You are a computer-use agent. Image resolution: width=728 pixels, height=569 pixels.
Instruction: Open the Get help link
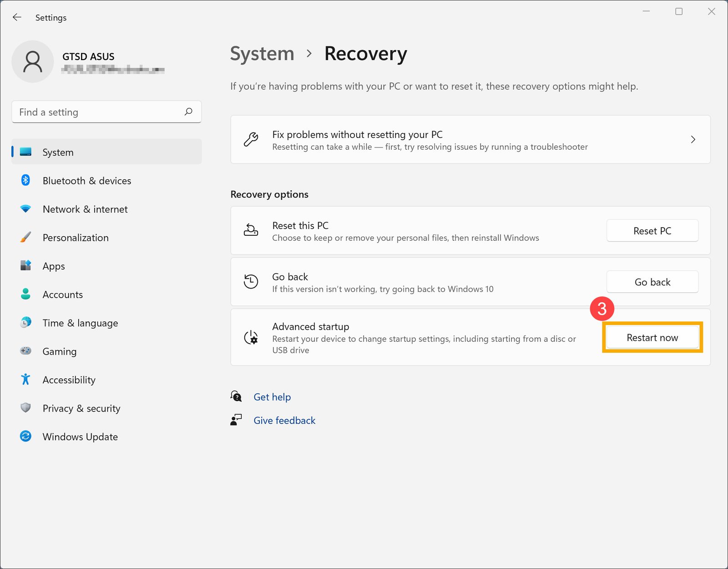(x=272, y=397)
